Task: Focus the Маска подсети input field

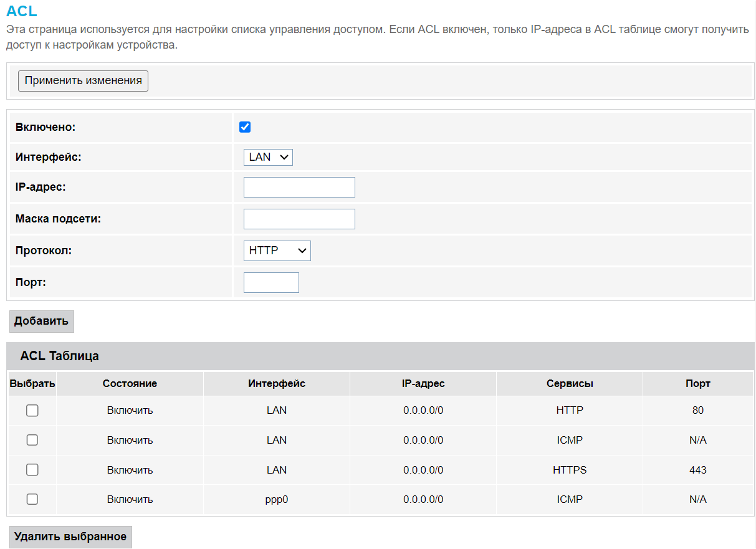Action: 299,219
